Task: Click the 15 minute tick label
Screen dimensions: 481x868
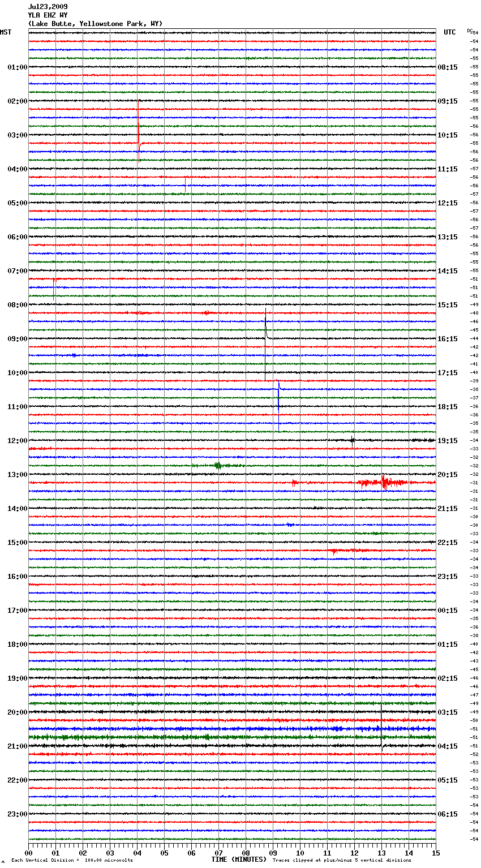Action: (436, 853)
